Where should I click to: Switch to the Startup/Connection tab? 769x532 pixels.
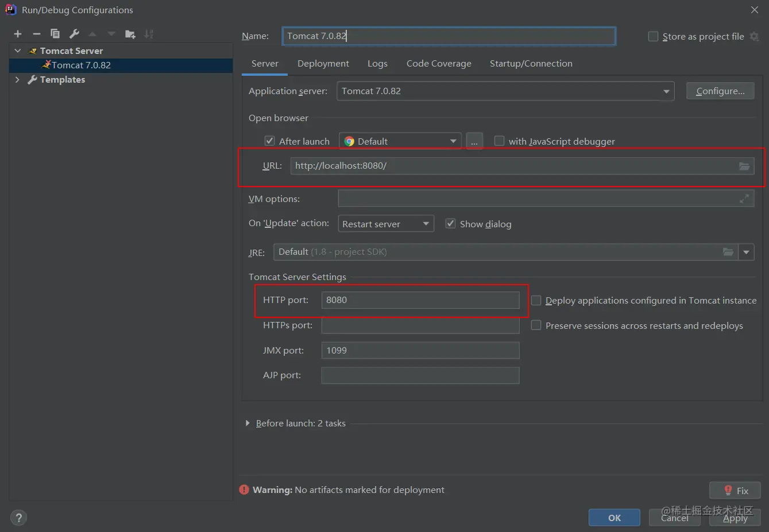(x=531, y=64)
